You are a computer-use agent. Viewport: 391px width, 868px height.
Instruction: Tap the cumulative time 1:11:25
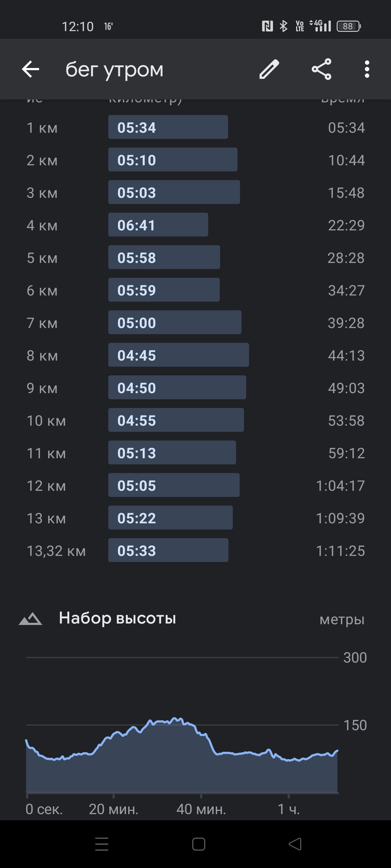pos(340,551)
